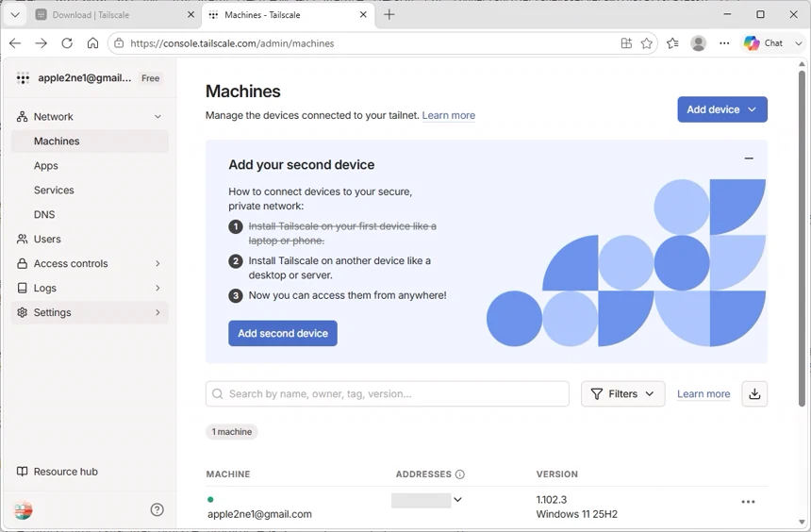Image resolution: width=811 pixels, height=532 pixels.
Task: Open Services in the sidebar
Action: click(54, 190)
